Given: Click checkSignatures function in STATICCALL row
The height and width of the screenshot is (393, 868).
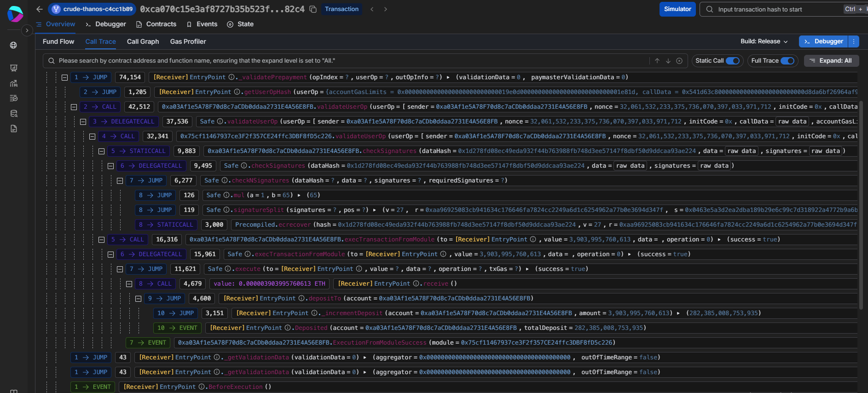Looking at the screenshot, I should (x=389, y=151).
